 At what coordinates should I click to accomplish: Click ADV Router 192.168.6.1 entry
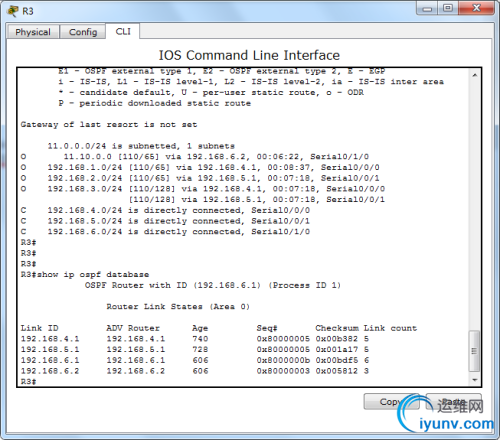tap(136, 360)
